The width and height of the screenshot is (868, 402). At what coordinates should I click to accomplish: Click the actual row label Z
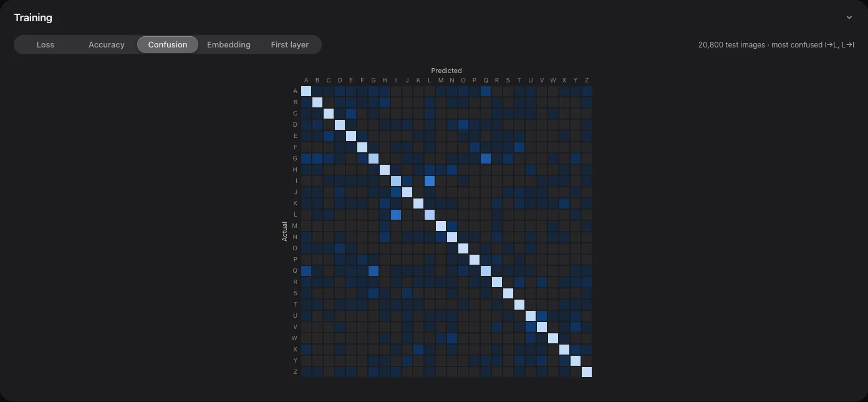[x=296, y=372]
